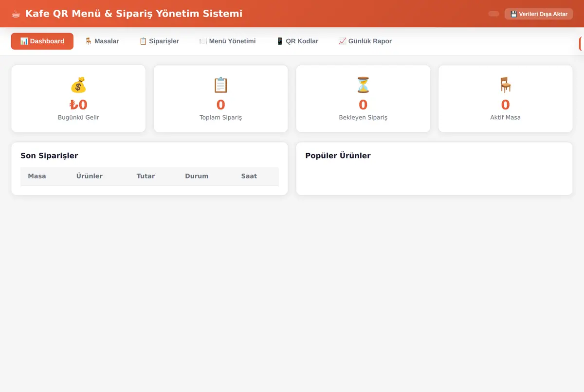View the Günlük Rapor tab
The height and width of the screenshot is (392, 584).
pos(365,41)
